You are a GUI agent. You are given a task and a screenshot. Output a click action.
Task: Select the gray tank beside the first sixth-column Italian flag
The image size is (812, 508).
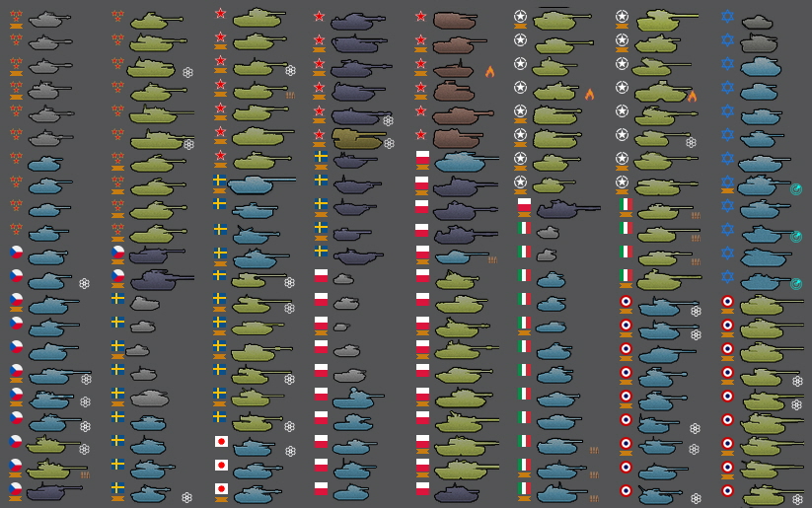[x=548, y=233]
